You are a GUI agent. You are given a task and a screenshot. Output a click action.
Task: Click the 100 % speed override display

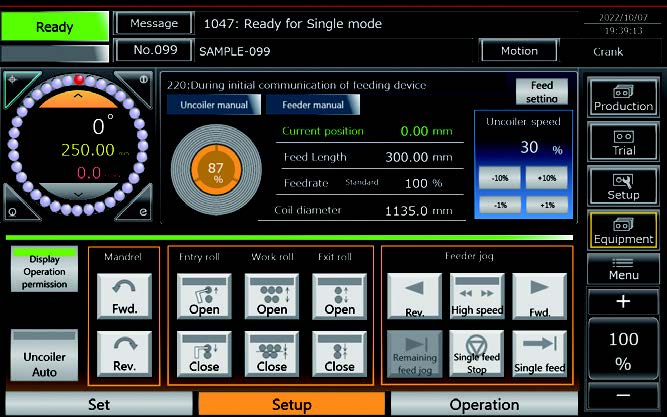click(623, 351)
